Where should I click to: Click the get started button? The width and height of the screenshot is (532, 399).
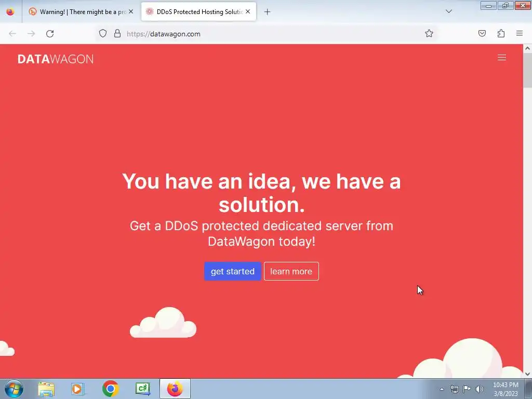[232, 271]
